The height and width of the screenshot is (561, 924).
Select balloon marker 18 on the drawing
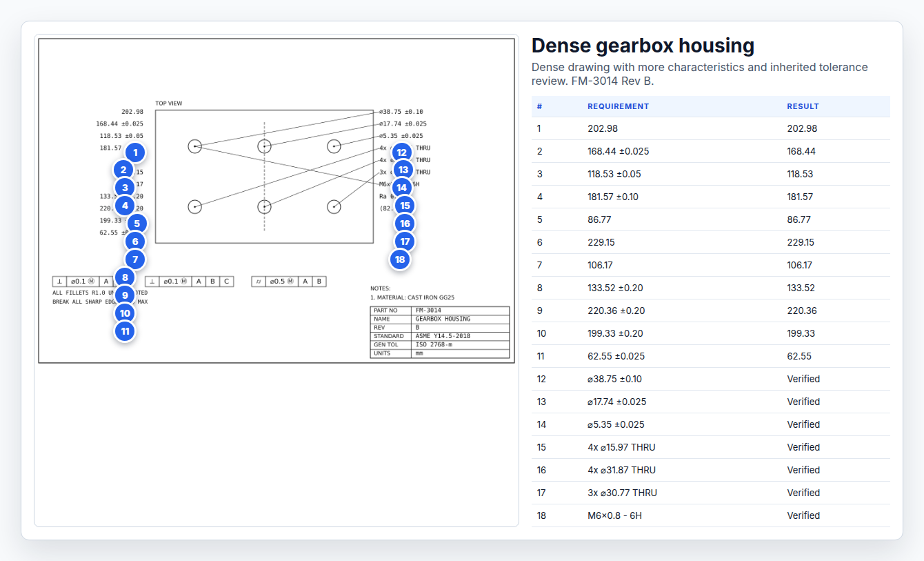tap(400, 259)
